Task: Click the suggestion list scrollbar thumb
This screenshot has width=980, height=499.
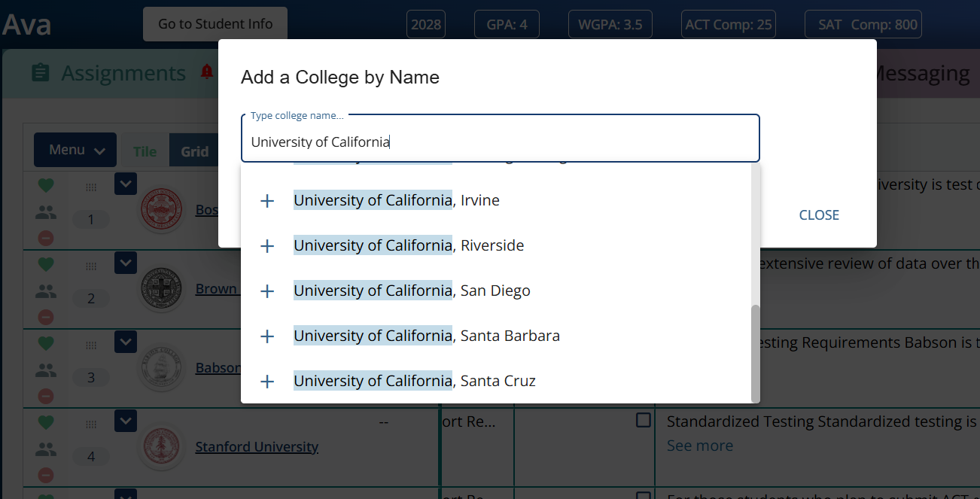Action: (756, 353)
